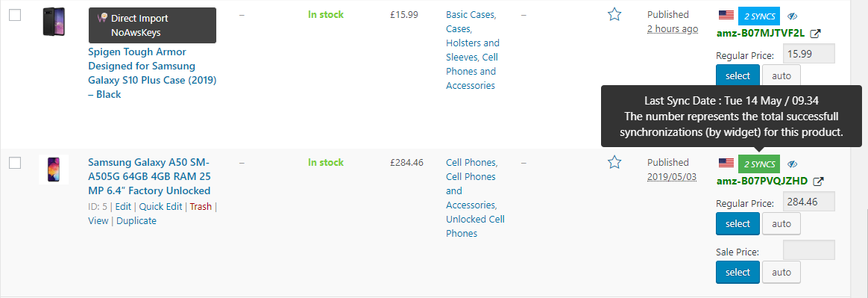Click the US flag icon for Galaxy A50

tap(726, 163)
